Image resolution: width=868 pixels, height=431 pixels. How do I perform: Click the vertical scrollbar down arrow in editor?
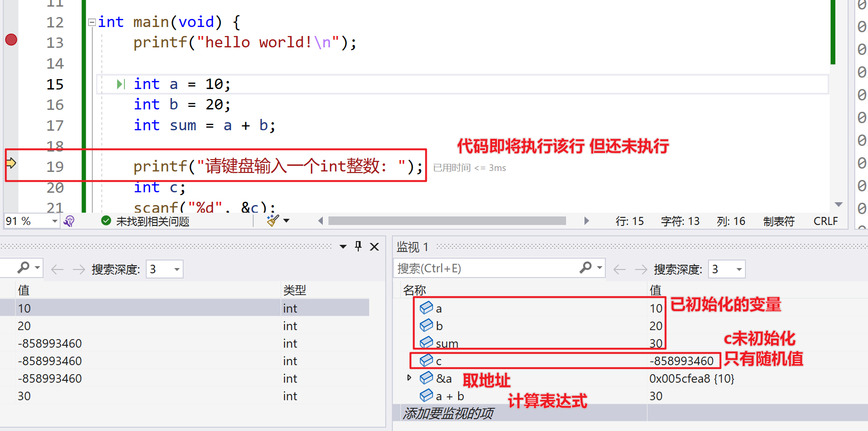click(x=839, y=205)
